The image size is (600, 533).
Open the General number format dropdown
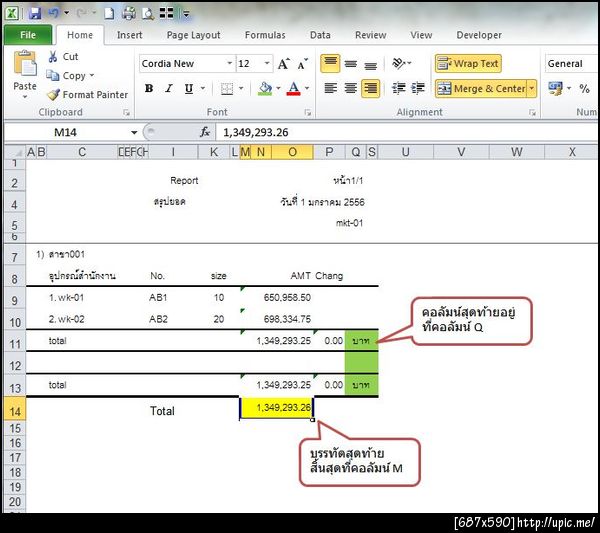tap(571, 64)
